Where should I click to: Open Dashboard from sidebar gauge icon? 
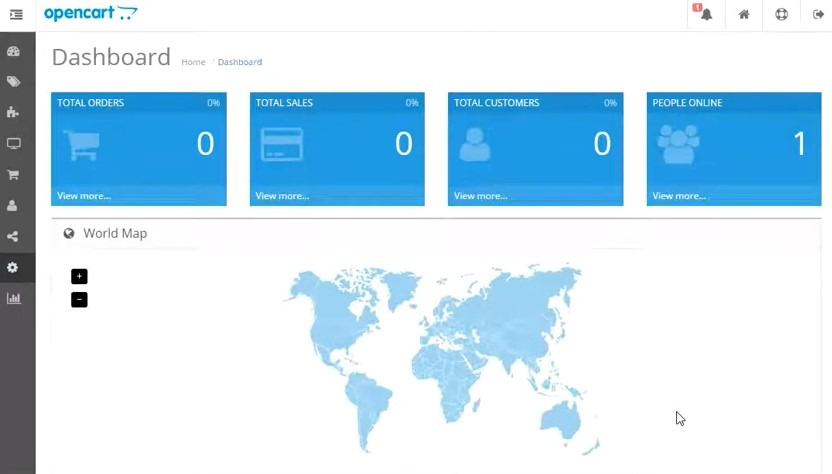[x=13, y=51]
